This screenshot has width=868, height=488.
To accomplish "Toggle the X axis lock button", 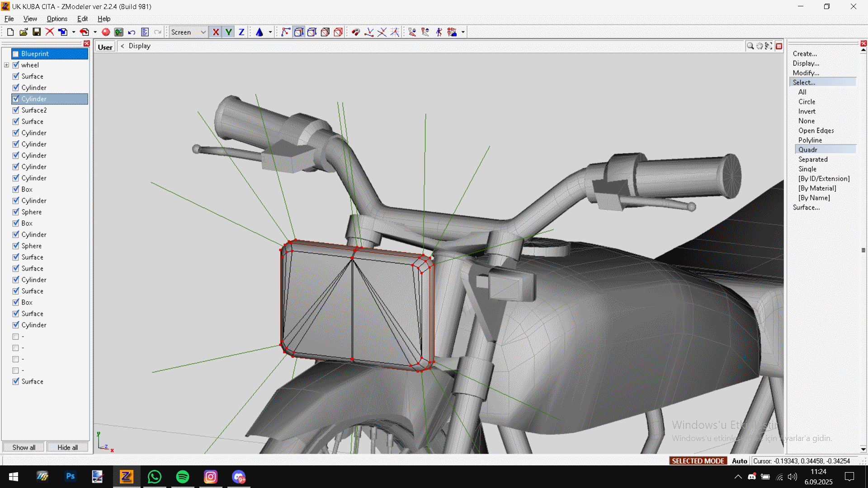I will click(x=216, y=32).
